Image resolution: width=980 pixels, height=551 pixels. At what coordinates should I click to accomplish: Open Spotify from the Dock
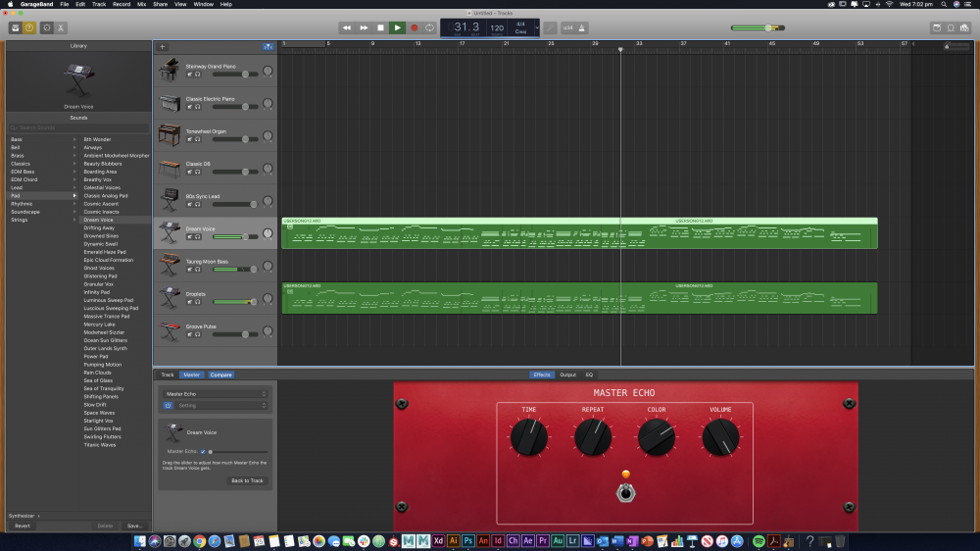(x=759, y=541)
